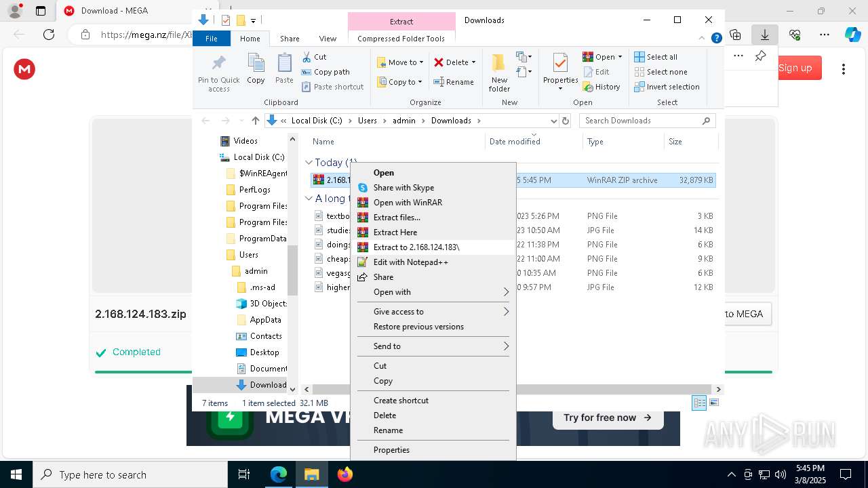Select Desktop in navigation tree
The height and width of the screenshot is (488, 868).
click(x=264, y=352)
